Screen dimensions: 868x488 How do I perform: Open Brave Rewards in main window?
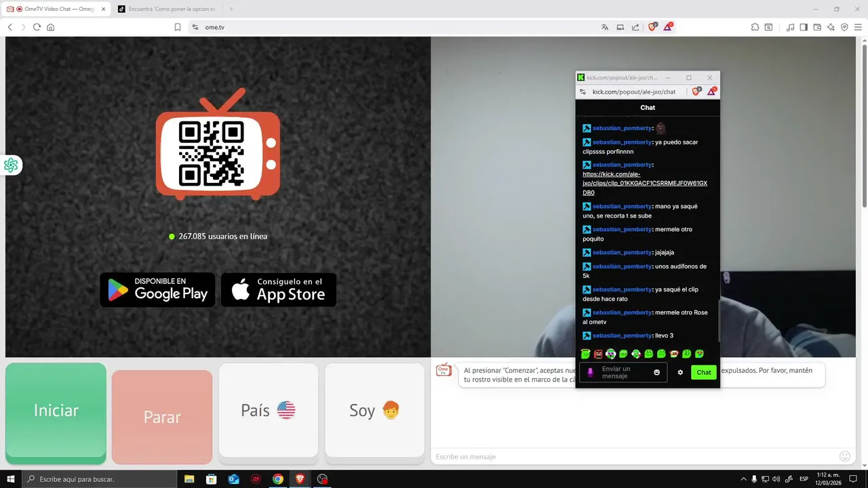668,27
